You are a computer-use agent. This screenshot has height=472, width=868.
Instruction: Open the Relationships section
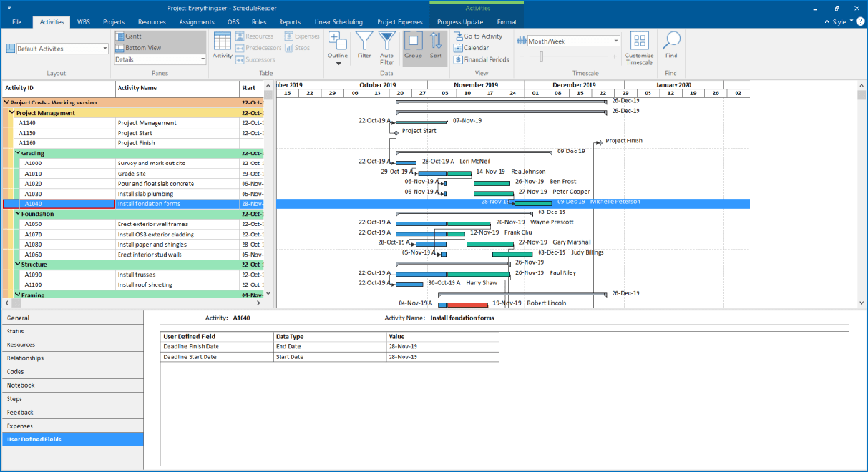pyautogui.click(x=72, y=358)
